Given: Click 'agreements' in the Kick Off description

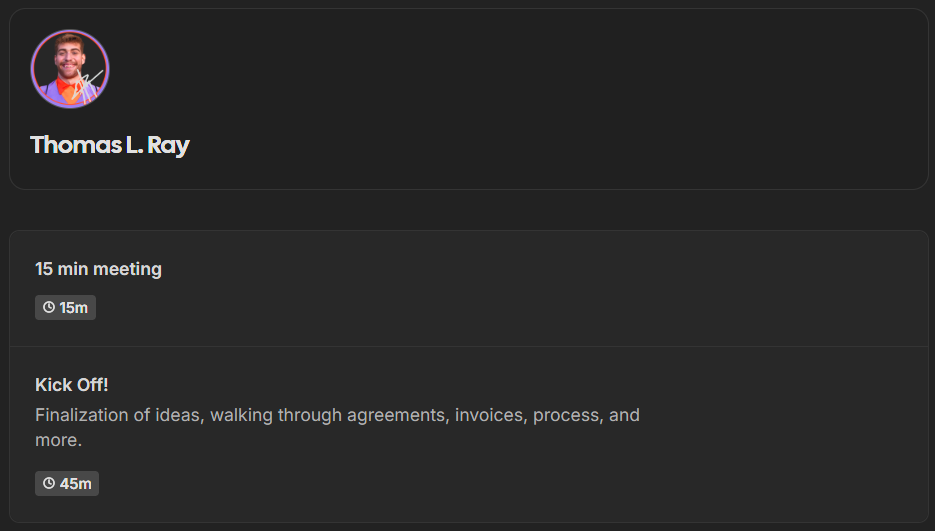Looking at the screenshot, I should (398, 416).
